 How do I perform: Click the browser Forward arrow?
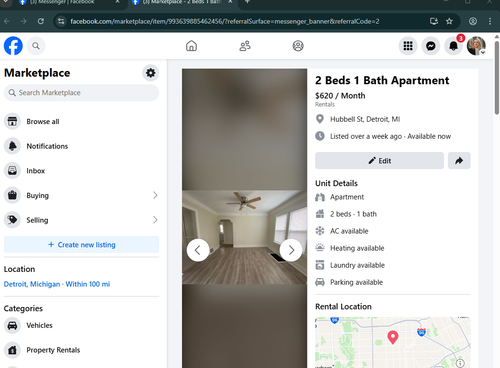(23, 21)
